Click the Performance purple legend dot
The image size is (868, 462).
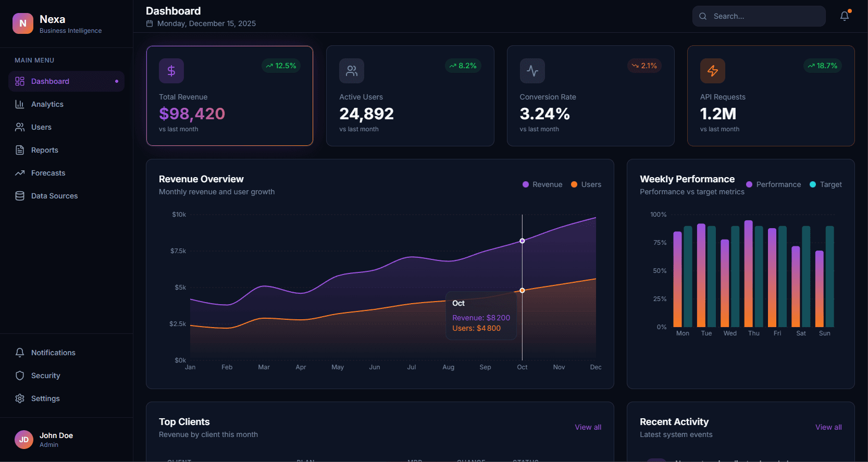(749, 184)
